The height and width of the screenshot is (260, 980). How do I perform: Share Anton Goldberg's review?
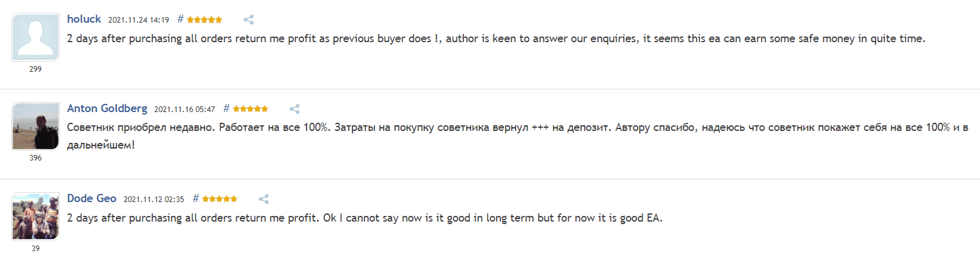295,109
